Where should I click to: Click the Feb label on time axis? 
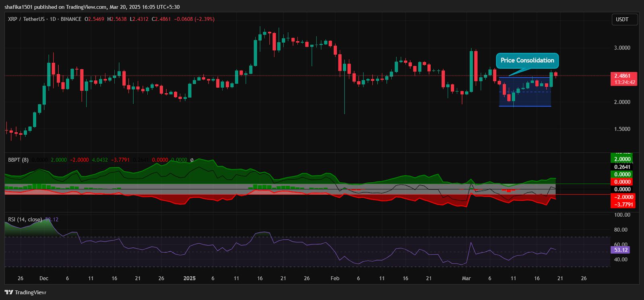335,278
